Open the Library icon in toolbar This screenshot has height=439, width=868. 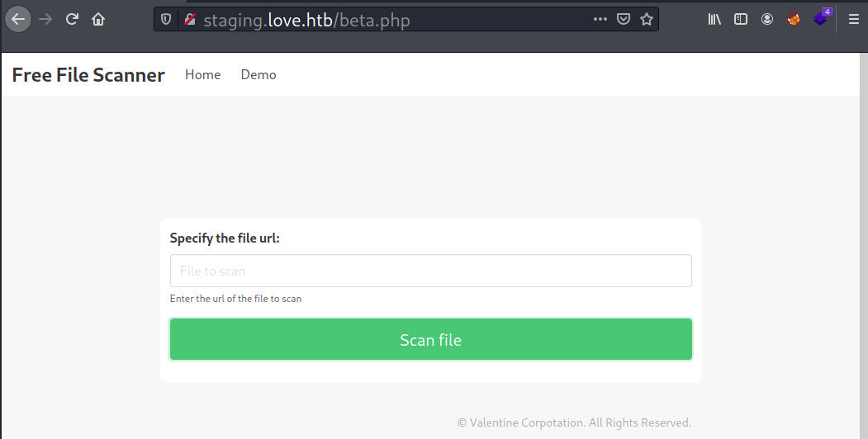[714, 19]
